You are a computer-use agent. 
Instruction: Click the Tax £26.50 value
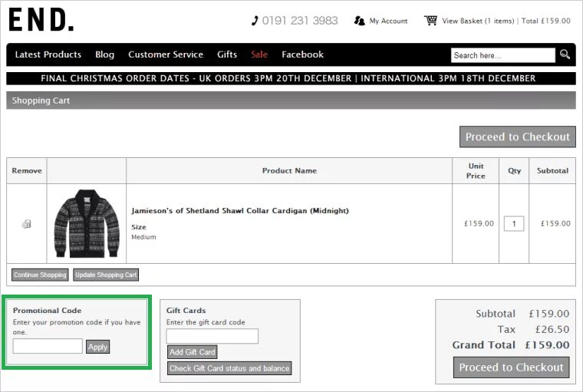(552, 329)
